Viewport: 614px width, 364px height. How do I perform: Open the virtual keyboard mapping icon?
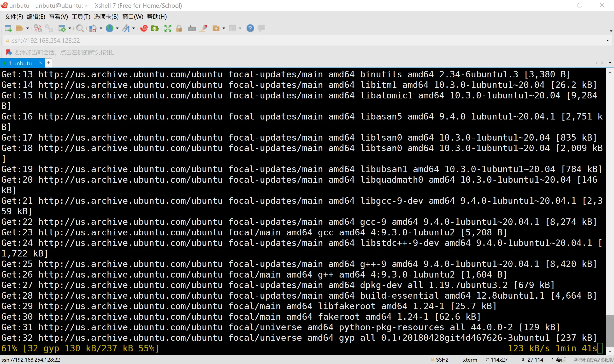[192, 28]
